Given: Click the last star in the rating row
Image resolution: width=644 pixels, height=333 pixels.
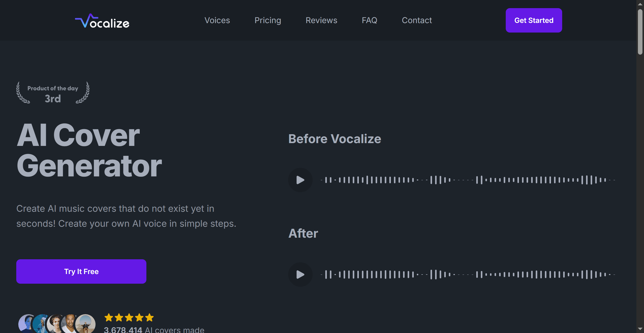Looking at the screenshot, I should tap(150, 317).
